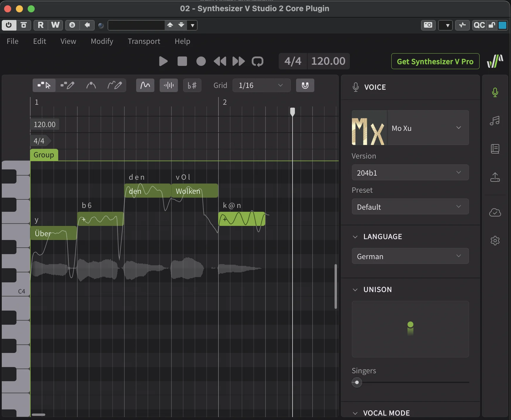
Task: Toggle waveform display button
Action: tap(169, 85)
